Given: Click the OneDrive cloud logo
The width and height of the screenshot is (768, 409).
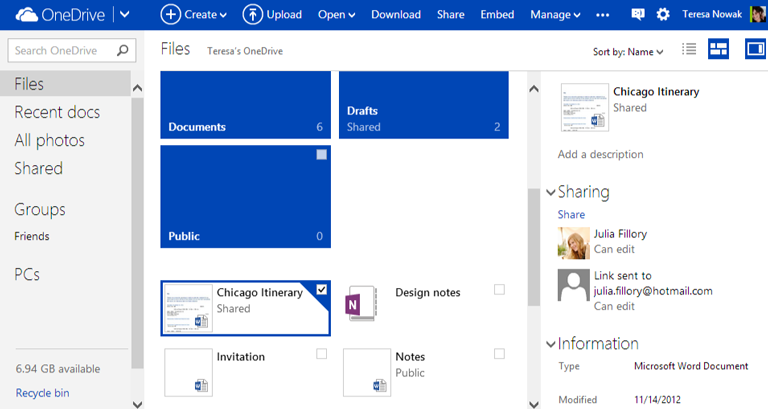Looking at the screenshot, I should coord(25,15).
